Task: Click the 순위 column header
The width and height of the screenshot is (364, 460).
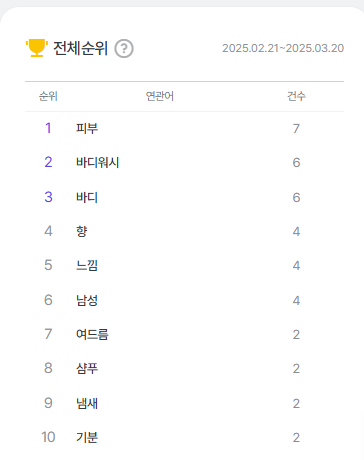Action: [48, 96]
